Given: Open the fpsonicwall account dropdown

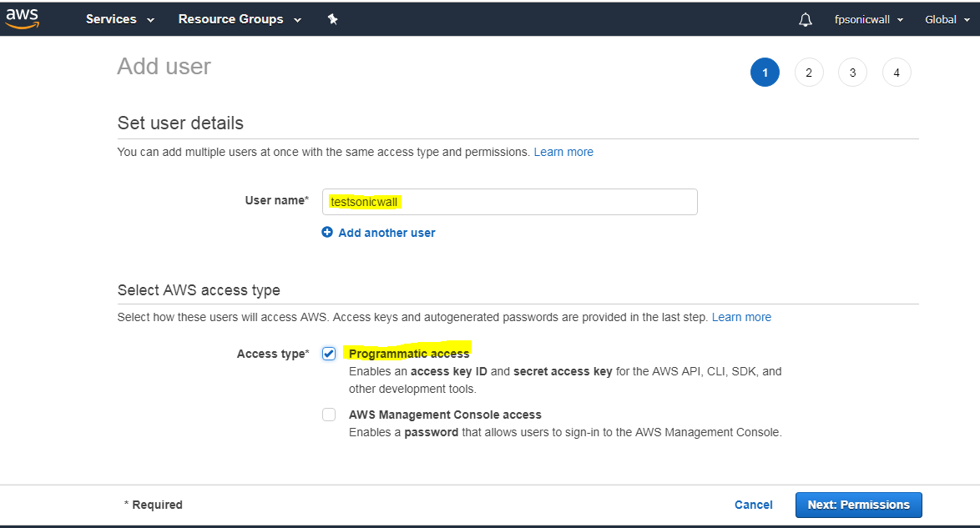Looking at the screenshot, I should pyautogui.click(x=869, y=20).
